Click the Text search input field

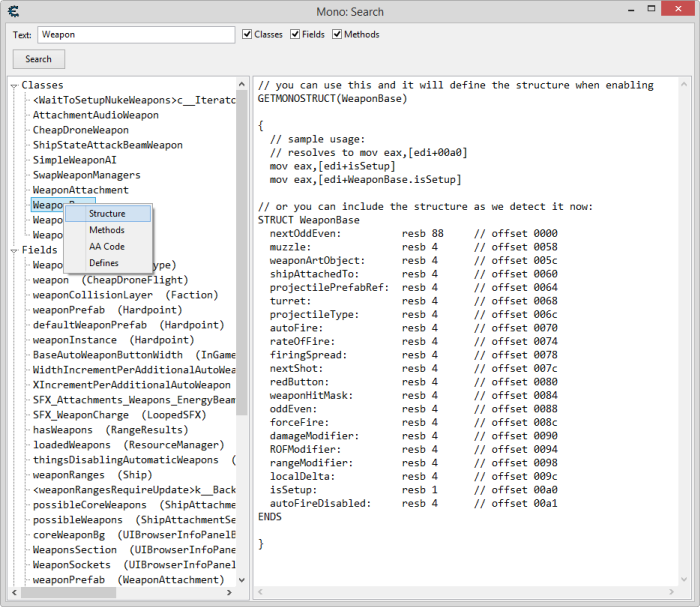click(x=135, y=34)
